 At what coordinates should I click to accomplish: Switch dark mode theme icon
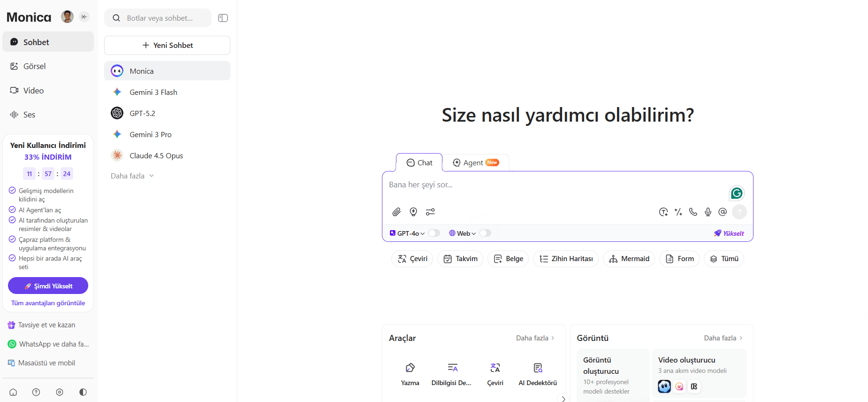tap(83, 392)
